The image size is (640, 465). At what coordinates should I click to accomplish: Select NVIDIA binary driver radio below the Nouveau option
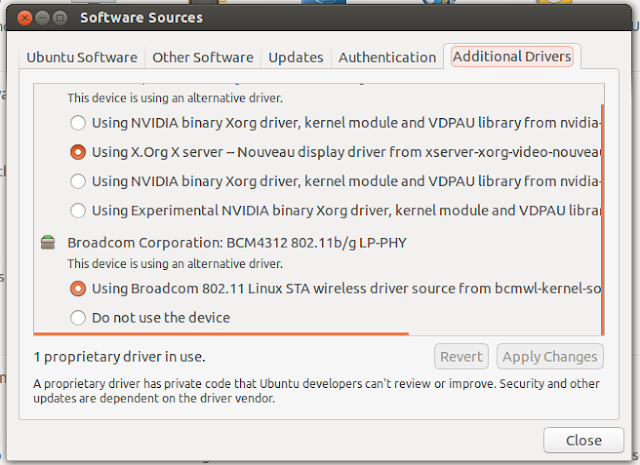click(78, 181)
